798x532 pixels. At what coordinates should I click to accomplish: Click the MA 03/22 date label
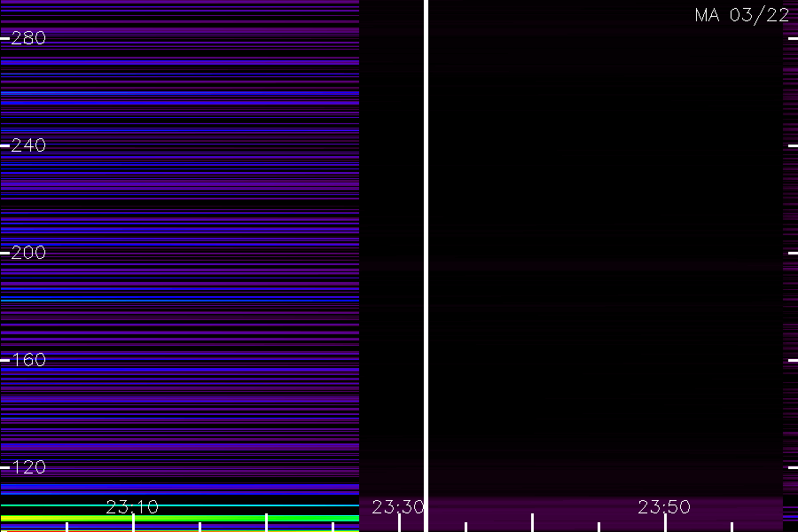742,15
